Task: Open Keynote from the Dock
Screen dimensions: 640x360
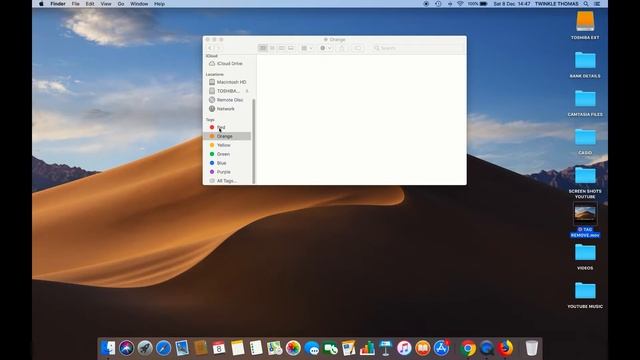Action: (386, 348)
